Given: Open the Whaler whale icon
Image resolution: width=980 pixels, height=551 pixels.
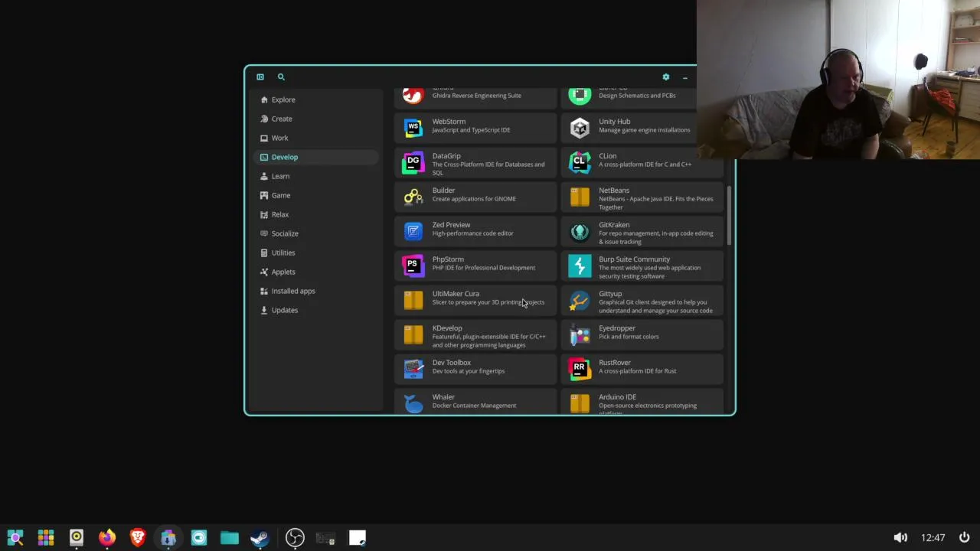Looking at the screenshot, I should click(x=413, y=403).
